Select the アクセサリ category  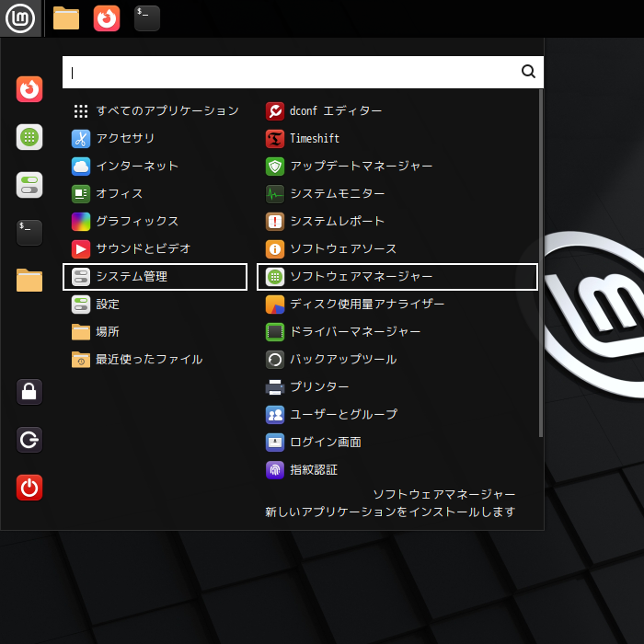155,138
